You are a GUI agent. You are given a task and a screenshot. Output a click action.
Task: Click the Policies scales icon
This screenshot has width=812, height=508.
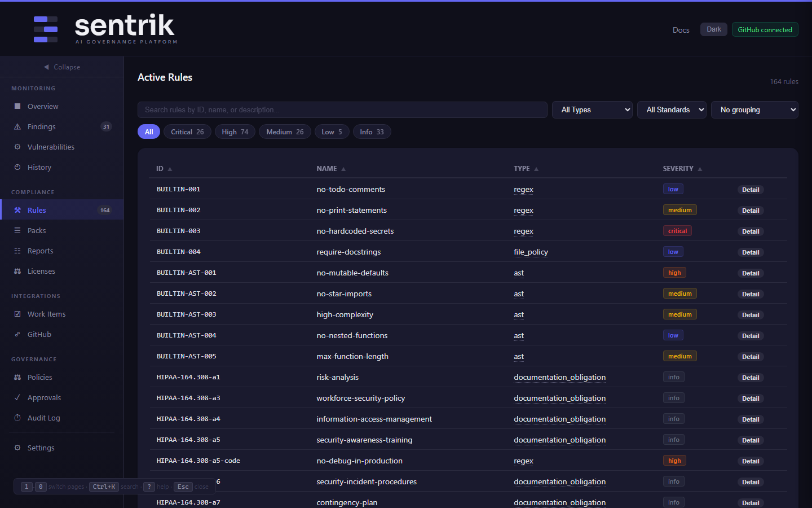pos(17,377)
